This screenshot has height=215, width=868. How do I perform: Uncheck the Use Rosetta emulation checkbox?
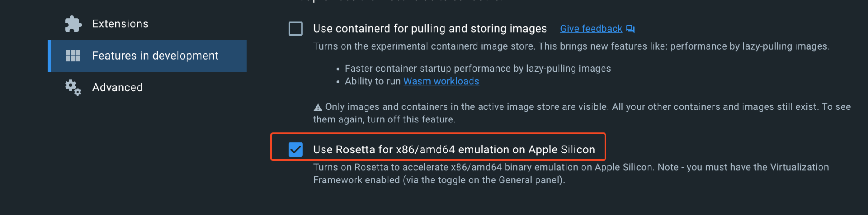pyautogui.click(x=296, y=149)
